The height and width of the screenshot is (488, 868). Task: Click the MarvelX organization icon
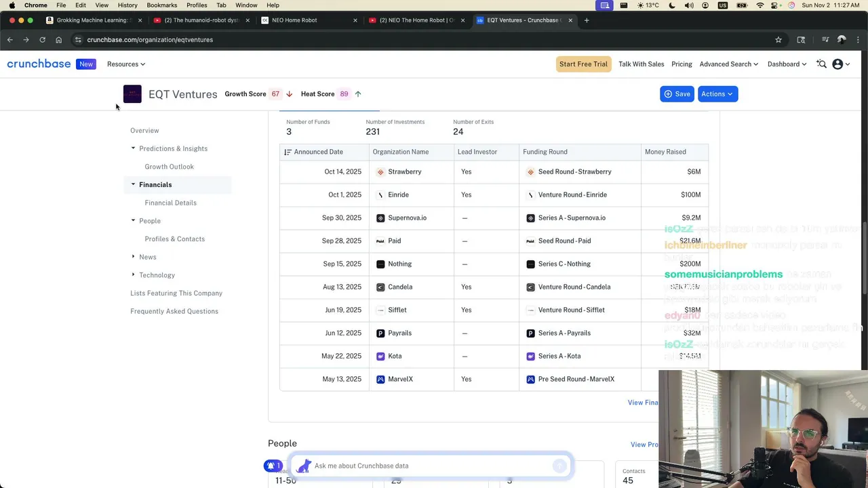(x=380, y=380)
